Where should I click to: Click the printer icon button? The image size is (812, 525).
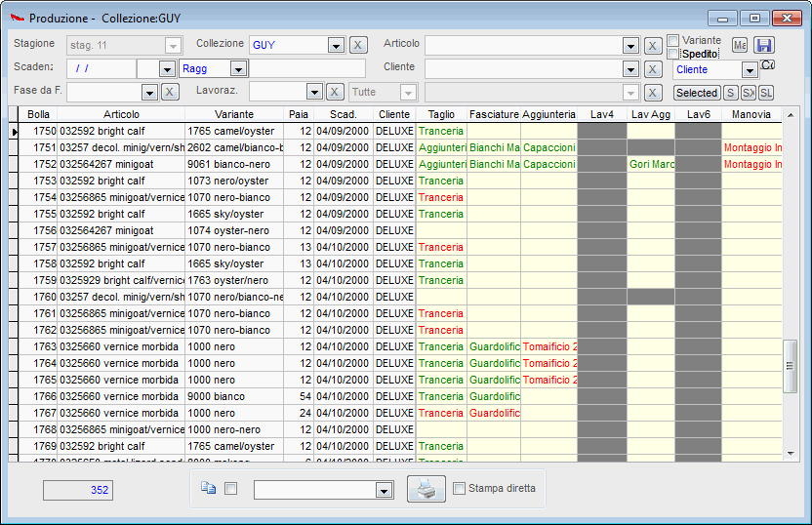[426, 489]
